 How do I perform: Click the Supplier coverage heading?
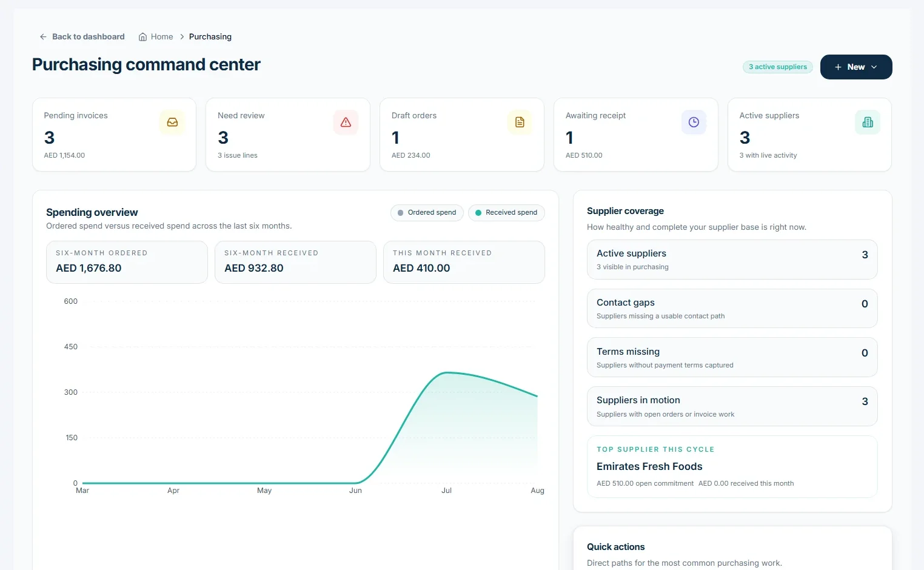625,211
